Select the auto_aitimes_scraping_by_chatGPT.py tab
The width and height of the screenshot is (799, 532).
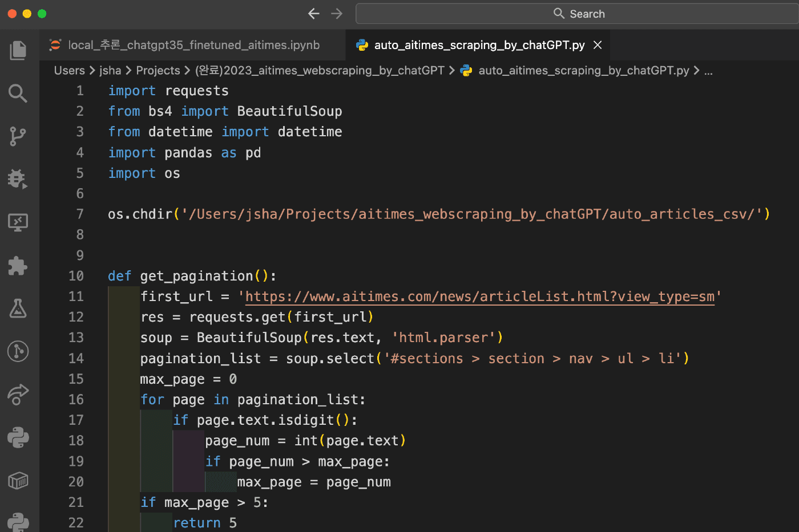pyautogui.click(x=478, y=45)
